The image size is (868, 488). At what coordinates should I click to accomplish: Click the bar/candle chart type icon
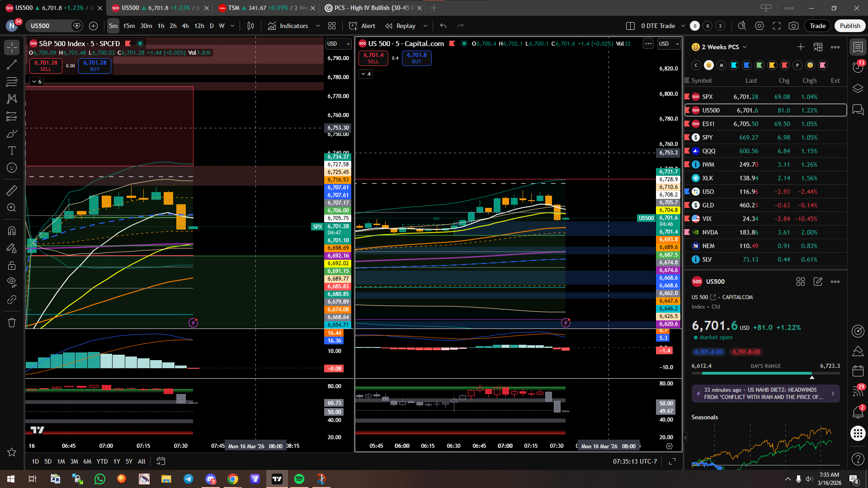250,26
